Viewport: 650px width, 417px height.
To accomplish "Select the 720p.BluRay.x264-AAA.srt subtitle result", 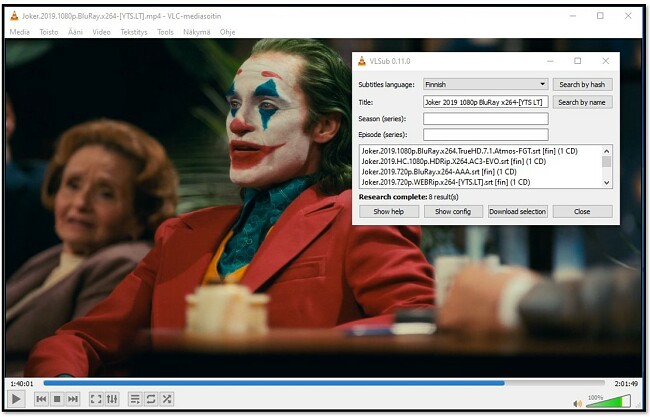I will point(439,172).
